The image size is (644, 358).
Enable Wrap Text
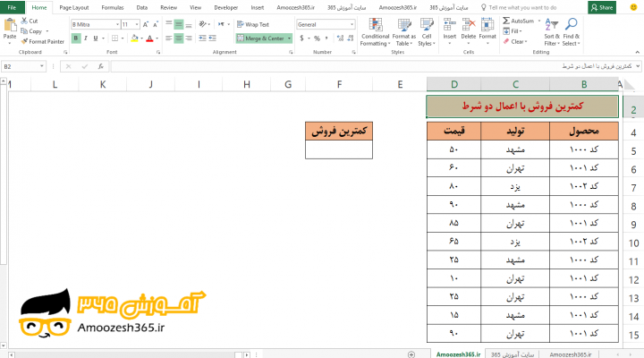point(253,24)
